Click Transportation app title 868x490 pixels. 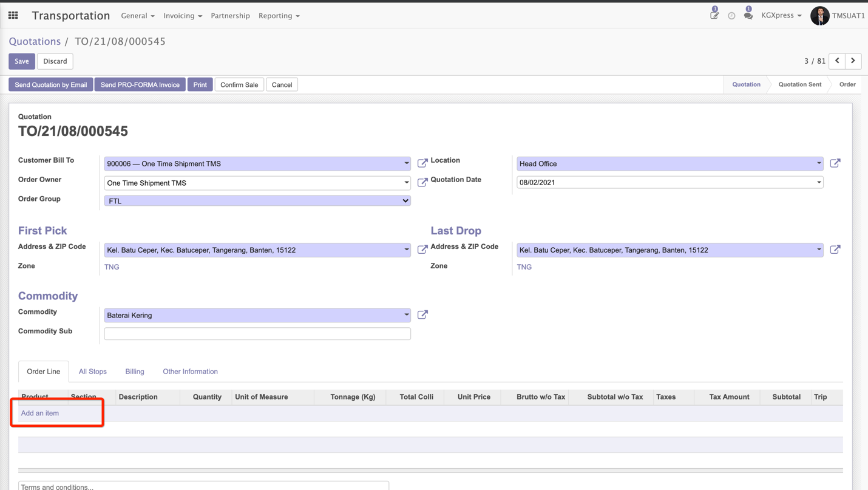pos(71,16)
